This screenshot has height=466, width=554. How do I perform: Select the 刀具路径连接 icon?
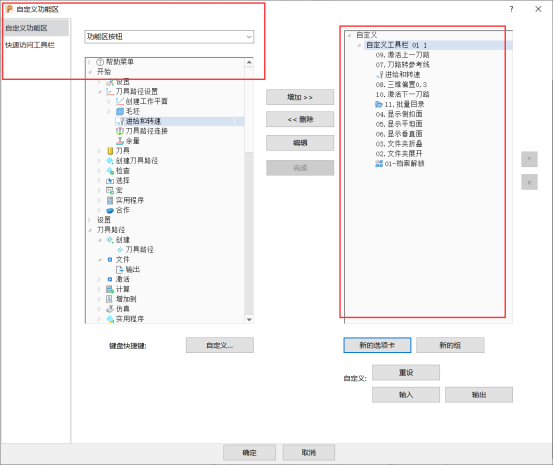[x=120, y=131]
